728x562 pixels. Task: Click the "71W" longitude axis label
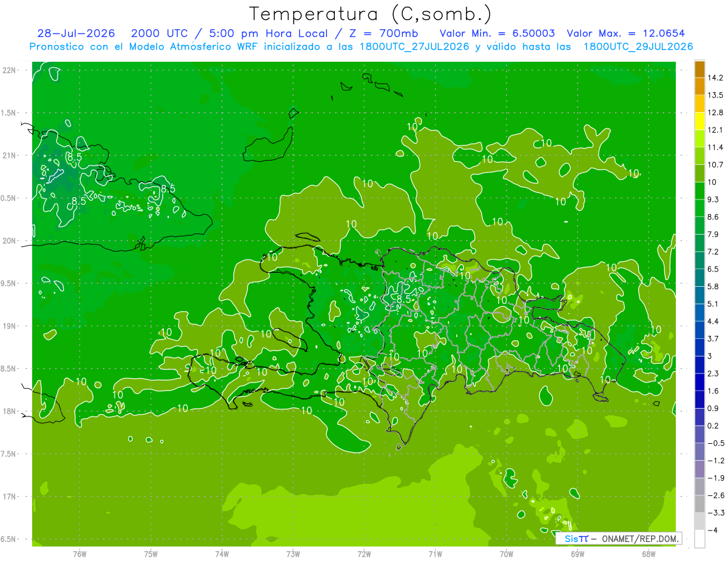coord(435,554)
